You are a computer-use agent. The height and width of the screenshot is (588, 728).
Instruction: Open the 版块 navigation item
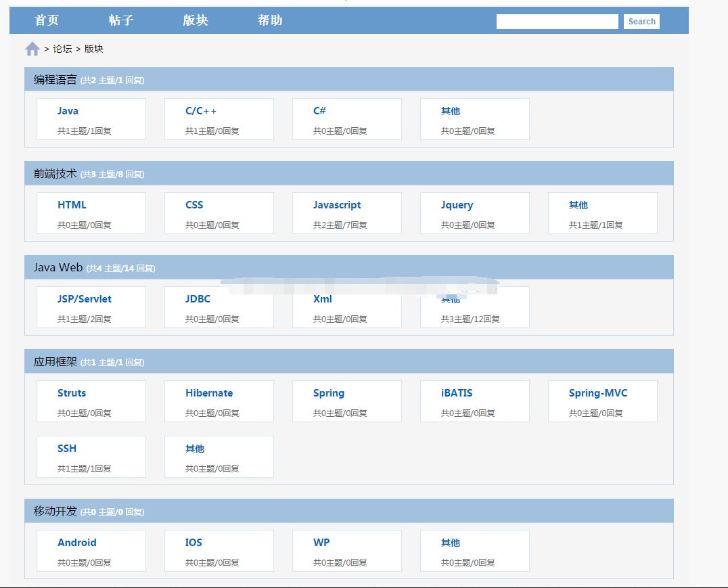click(x=196, y=20)
